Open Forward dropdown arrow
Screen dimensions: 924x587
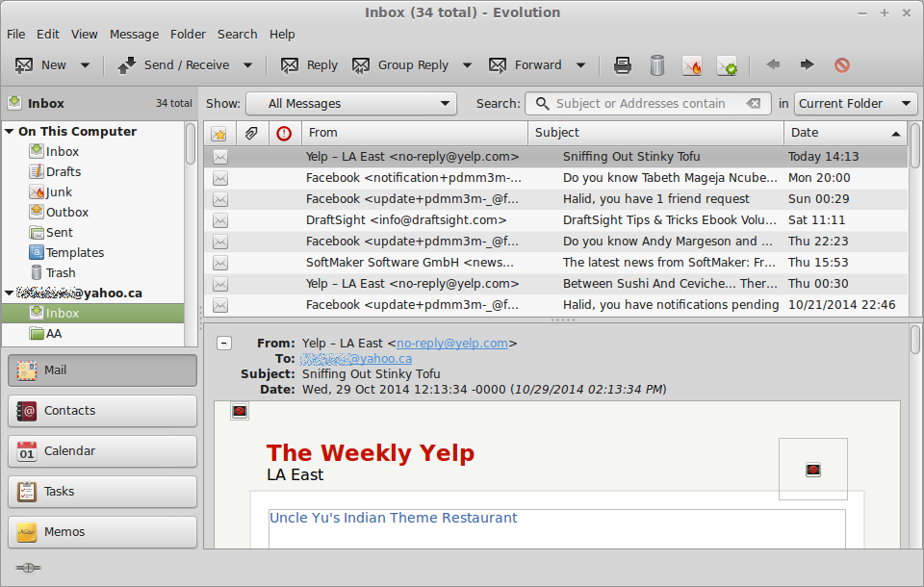[581, 65]
